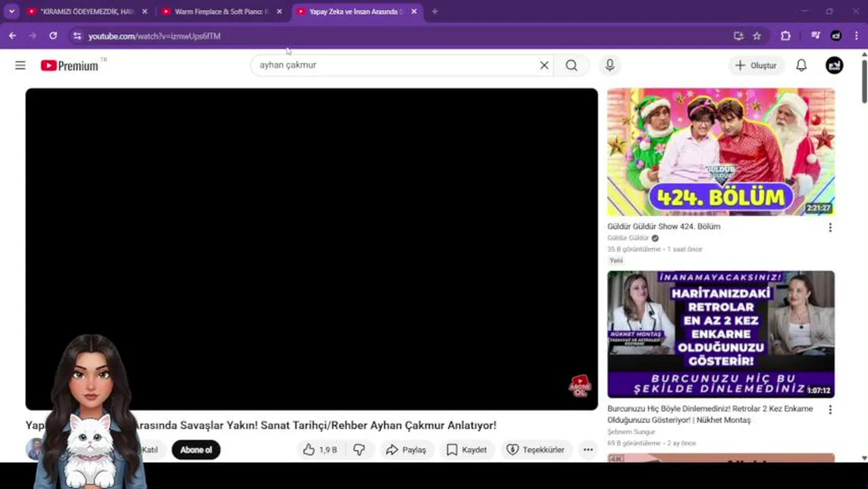Visit the Güldür Güldür channel name

coord(628,238)
